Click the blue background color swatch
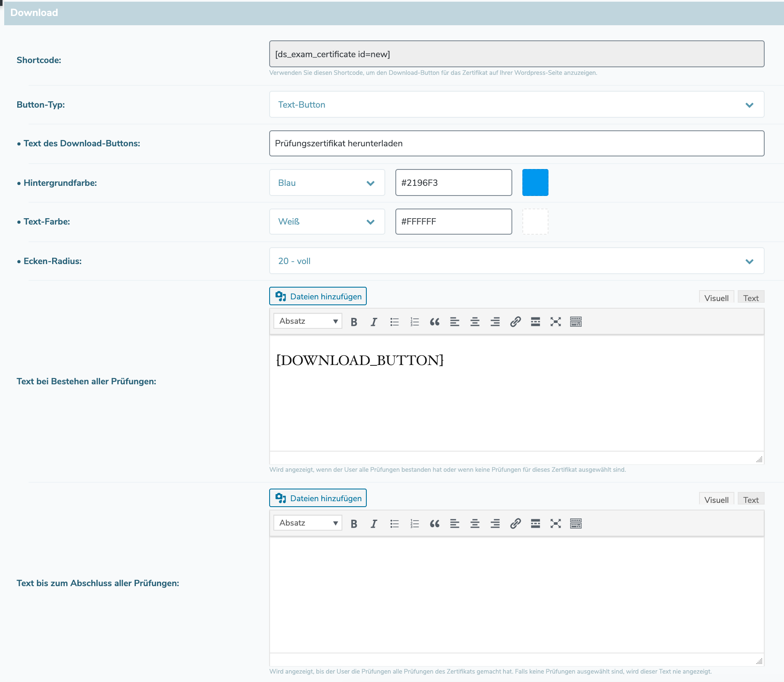784x682 pixels. pyautogui.click(x=535, y=183)
